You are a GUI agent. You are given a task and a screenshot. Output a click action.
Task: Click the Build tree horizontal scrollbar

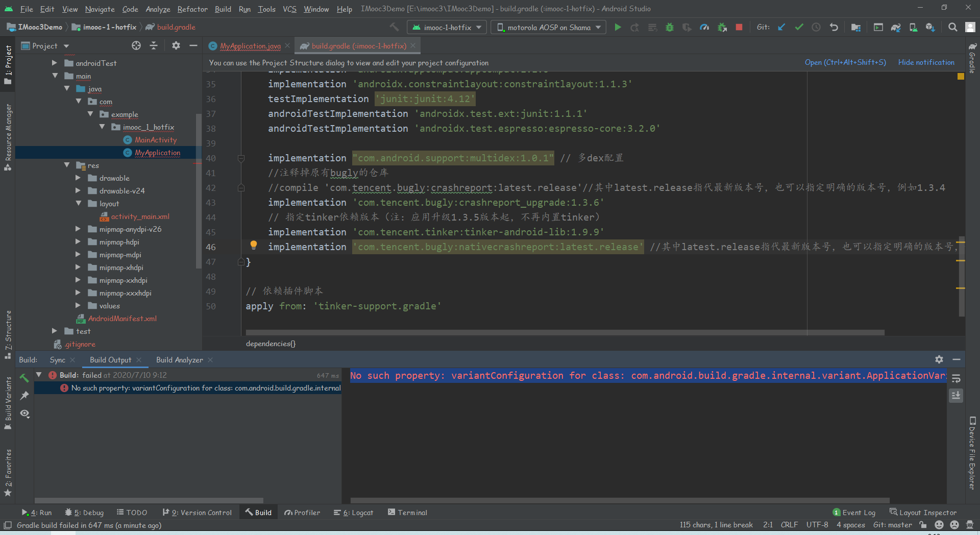(x=149, y=500)
